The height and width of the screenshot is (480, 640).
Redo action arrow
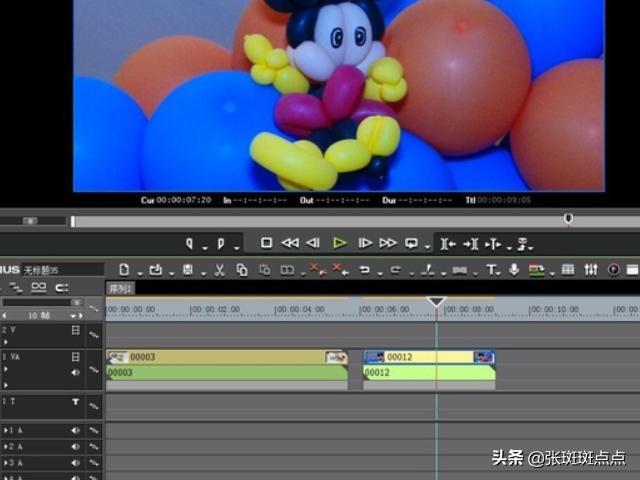396,269
